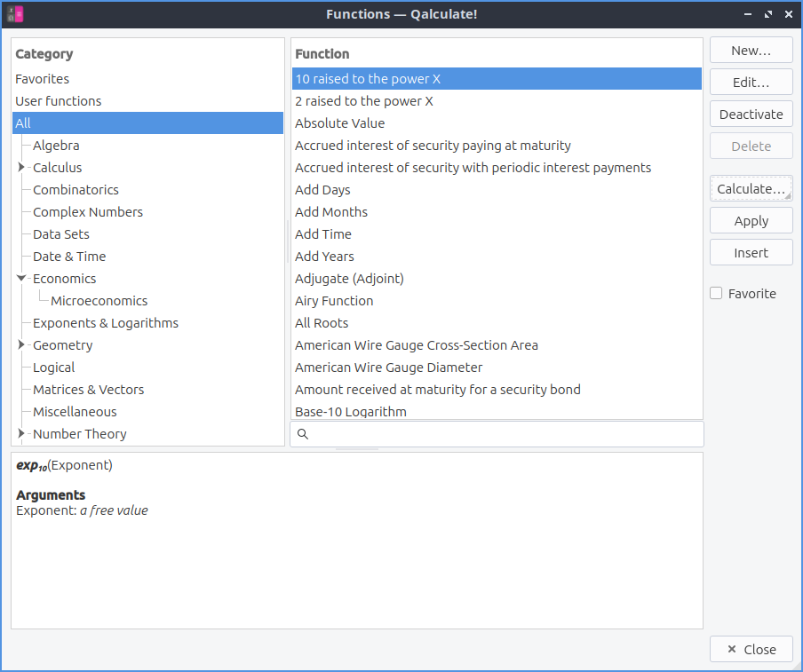Click the New… button
Screen dimensions: 803x672
(751, 51)
